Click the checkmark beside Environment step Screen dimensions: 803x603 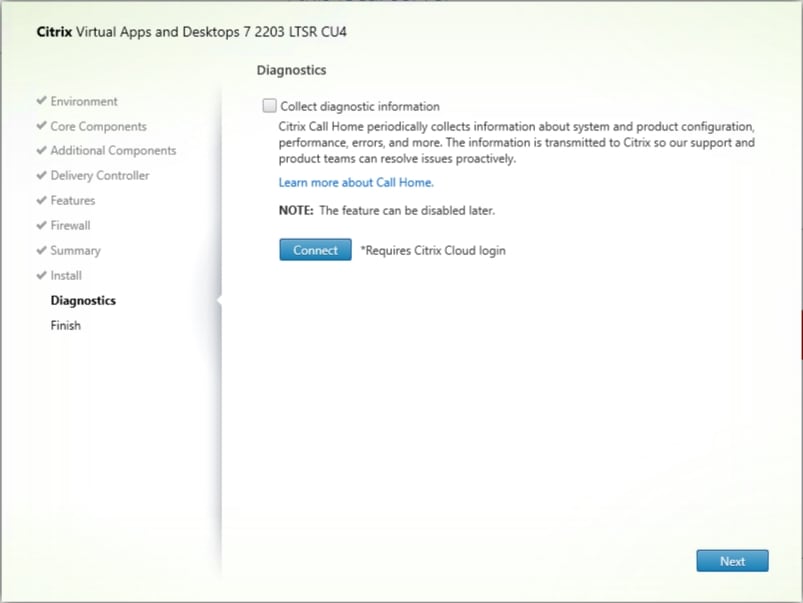coord(41,101)
